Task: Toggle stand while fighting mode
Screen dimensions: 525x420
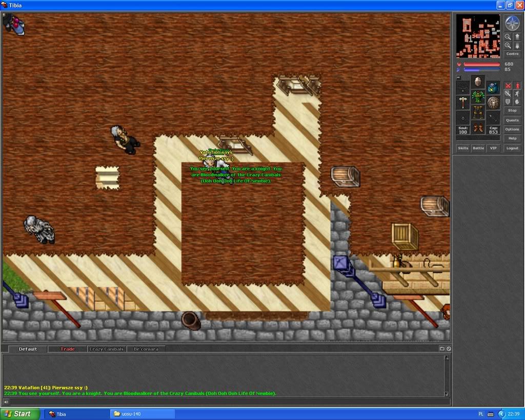Action: (x=517, y=86)
